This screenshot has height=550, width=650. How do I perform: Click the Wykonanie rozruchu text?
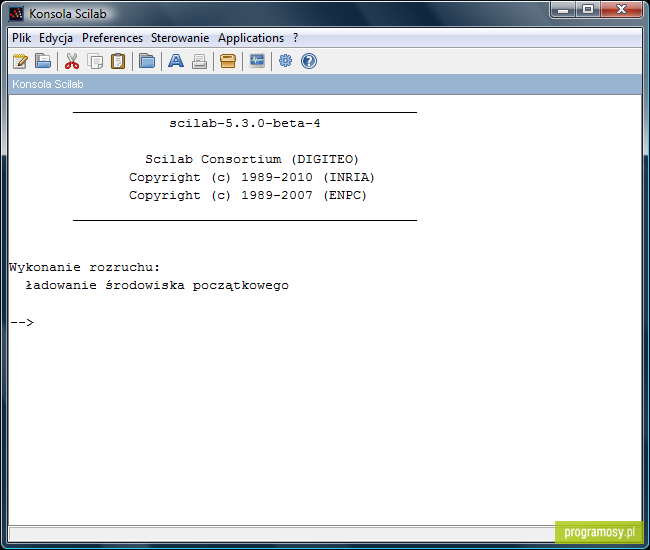85,267
